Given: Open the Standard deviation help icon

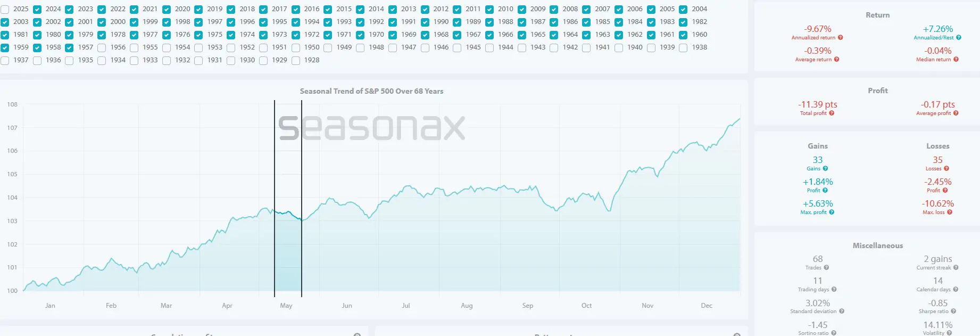Looking at the screenshot, I should point(842,312).
